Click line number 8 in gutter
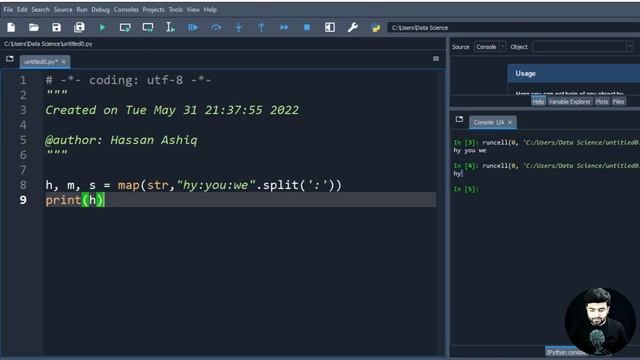The height and width of the screenshot is (360, 640). pos(23,185)
